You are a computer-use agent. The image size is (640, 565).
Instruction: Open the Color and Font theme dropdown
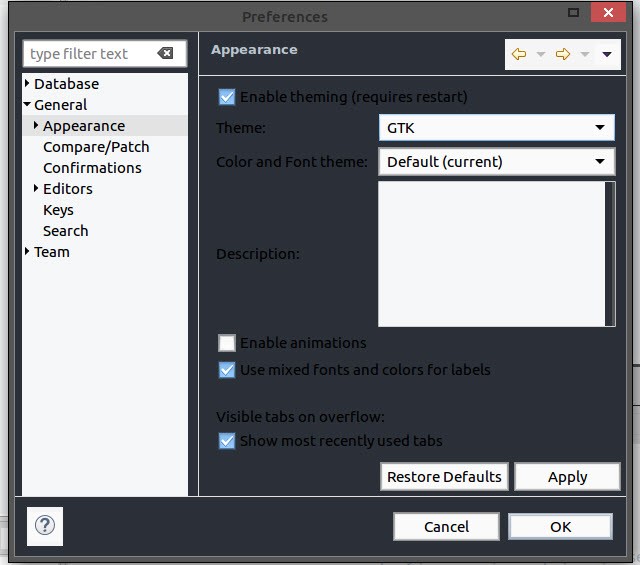point(497,162)
